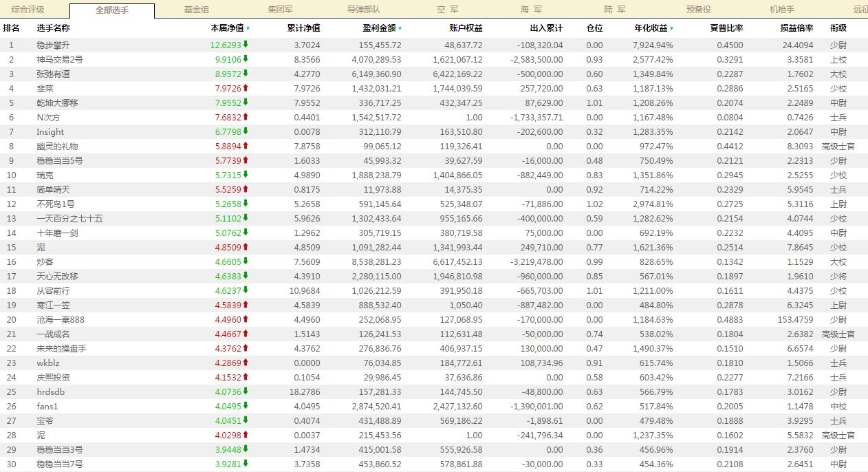This screenshot has height=472, width=868.
Task: Open player 幽灵的礼物
Action: click(57, 146)
